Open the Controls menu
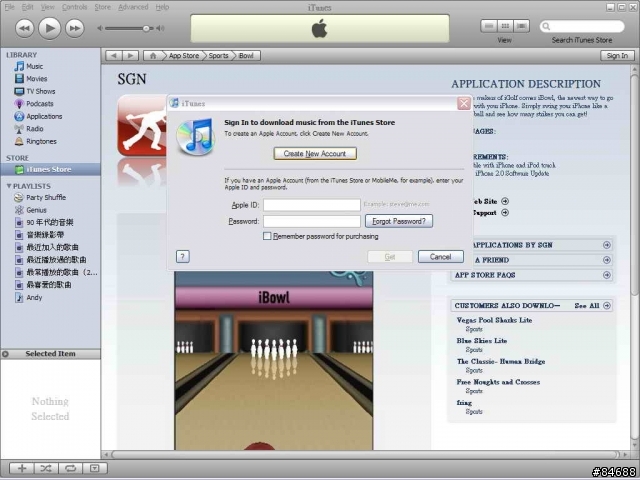Image resolution: width=640 pixels, height=480 pixels. [x=74, y=7]
